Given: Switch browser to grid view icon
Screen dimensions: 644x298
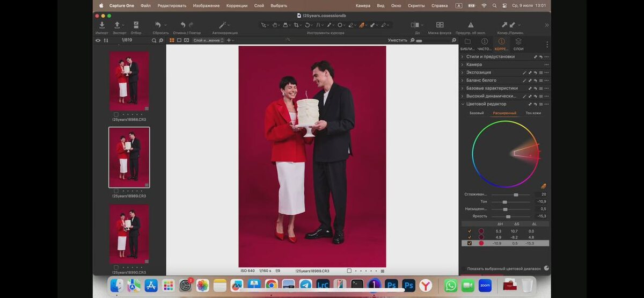Looking at the screenshot, I should 172,40.
